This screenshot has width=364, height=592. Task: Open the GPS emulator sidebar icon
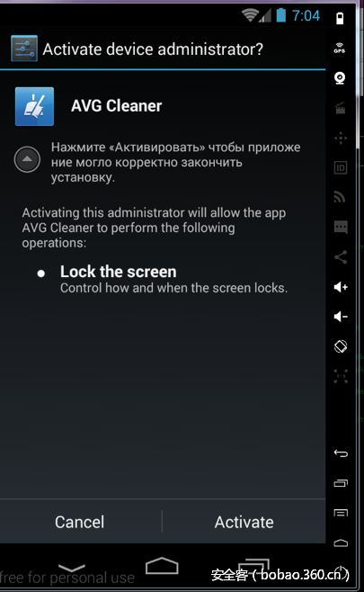tap(340, 48)
